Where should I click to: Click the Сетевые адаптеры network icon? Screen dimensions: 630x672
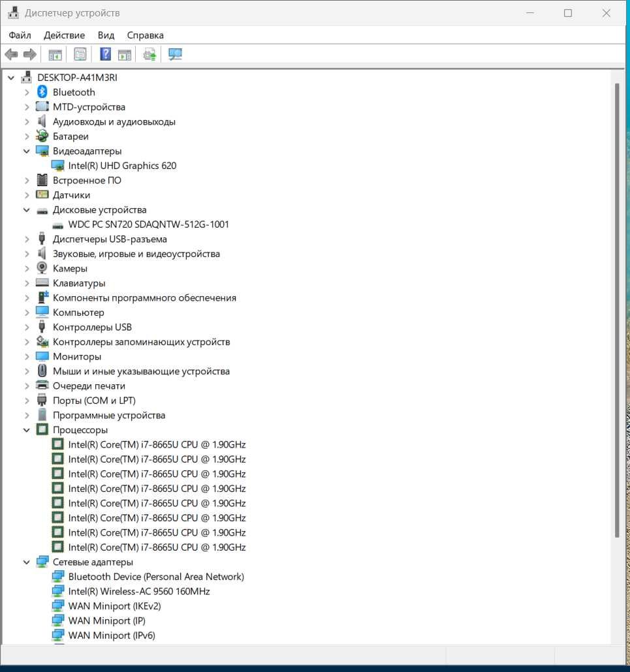click(x=42, y=562)
